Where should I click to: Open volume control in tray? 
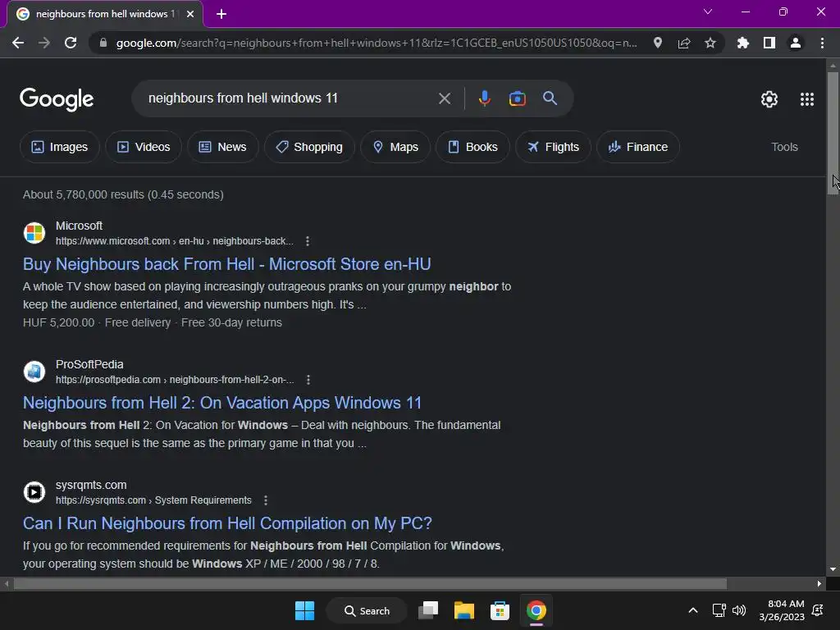(x=739, y=610)
